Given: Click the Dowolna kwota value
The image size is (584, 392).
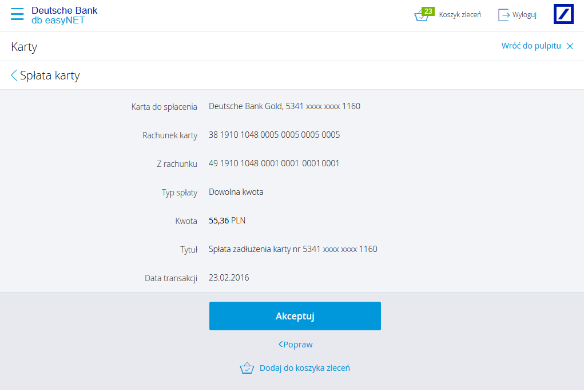Looking at the screenshot, I should (x=236, y=192).
